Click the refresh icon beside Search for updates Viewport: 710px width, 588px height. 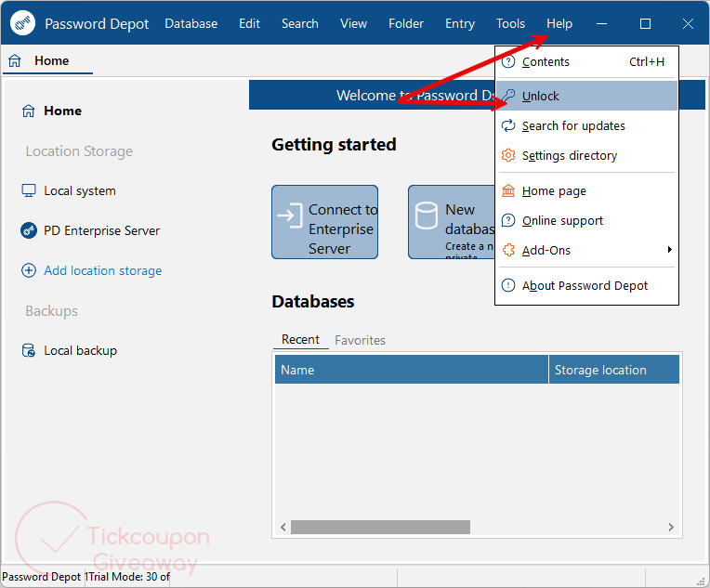click(508, 125)
